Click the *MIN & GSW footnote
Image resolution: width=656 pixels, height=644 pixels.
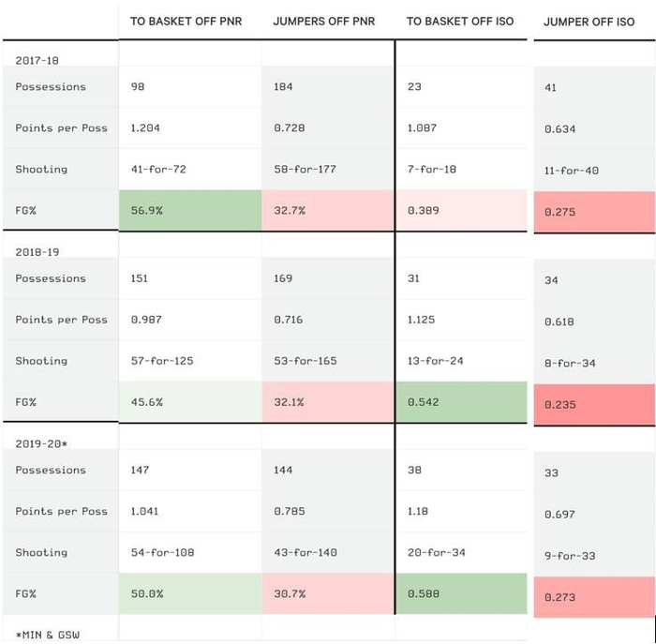[x=48, y=635]
